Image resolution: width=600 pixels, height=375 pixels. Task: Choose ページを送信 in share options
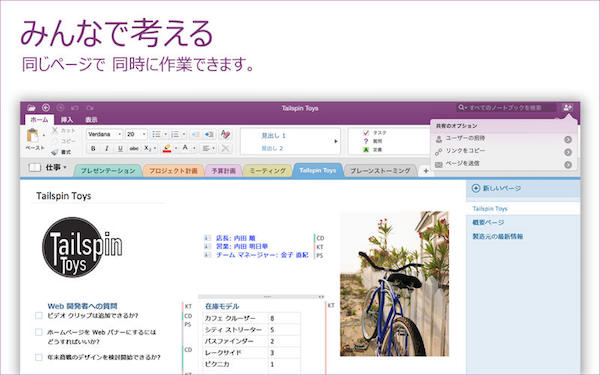[x=504, y=164]
